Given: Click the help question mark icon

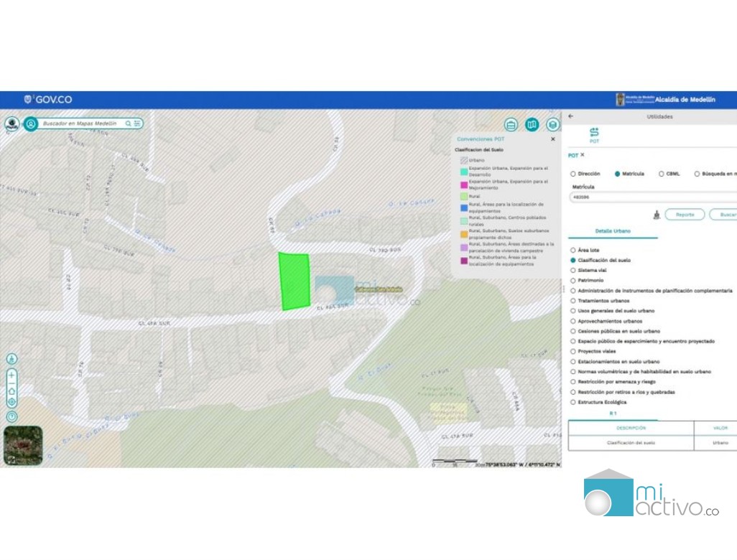Looking at the screenshot, I should coord(11,416).
